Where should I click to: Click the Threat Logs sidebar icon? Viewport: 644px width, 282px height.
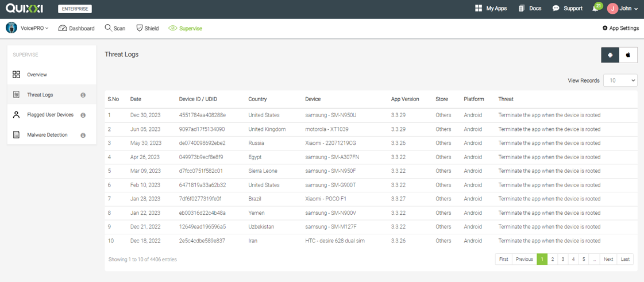click(17, 95)
